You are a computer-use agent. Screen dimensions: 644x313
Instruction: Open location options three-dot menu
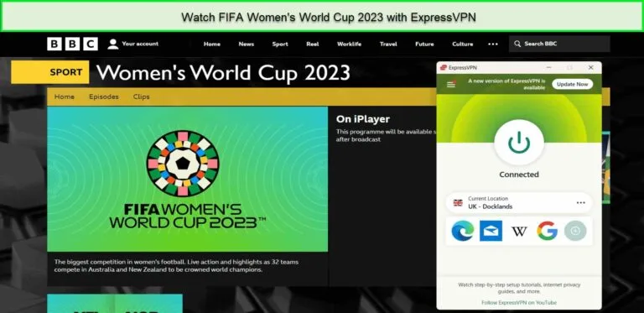click(581, 202)
